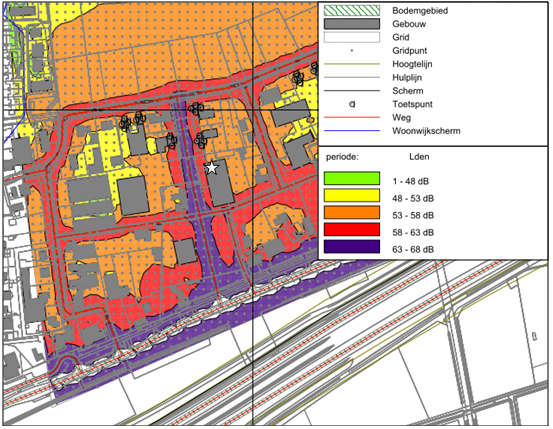Screen dimensions: 553x429
Task: Click the red Weg legend line
Action: pos(352,117)
